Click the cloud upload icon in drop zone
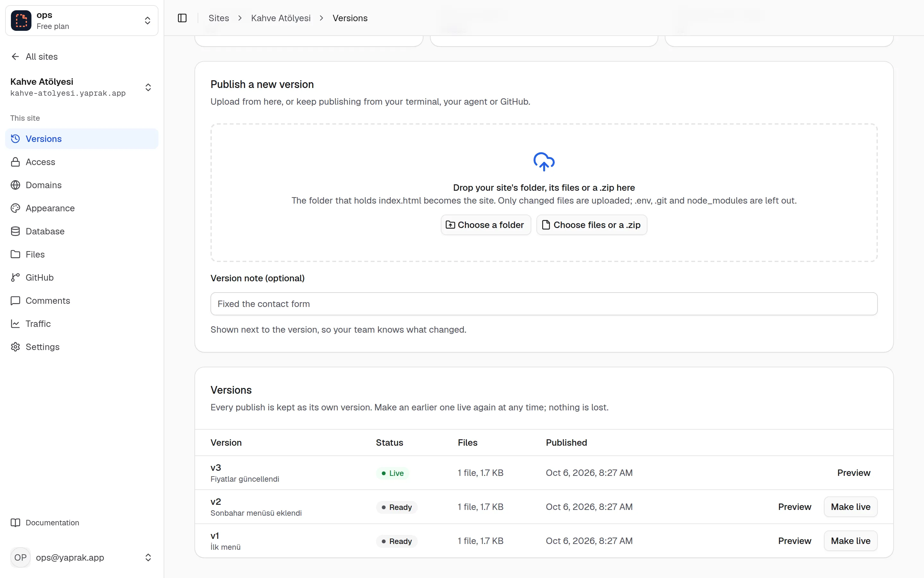 point(544,161)
